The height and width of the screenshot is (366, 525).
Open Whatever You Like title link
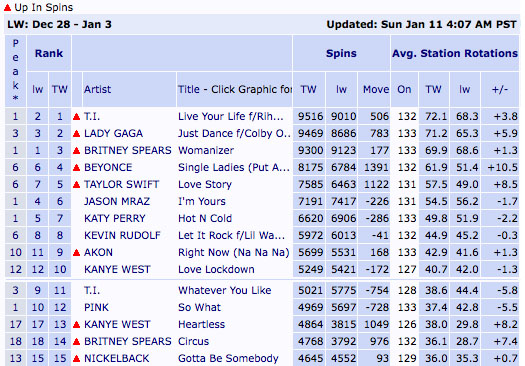tap(224, 290)
